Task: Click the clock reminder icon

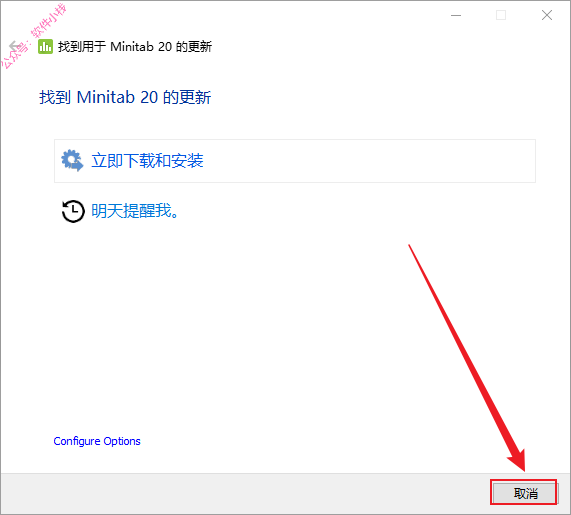Action: (x=73, y=211)
